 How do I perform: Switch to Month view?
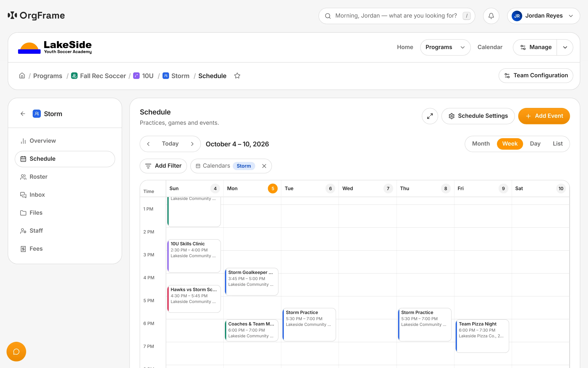[x=481, y=144]
